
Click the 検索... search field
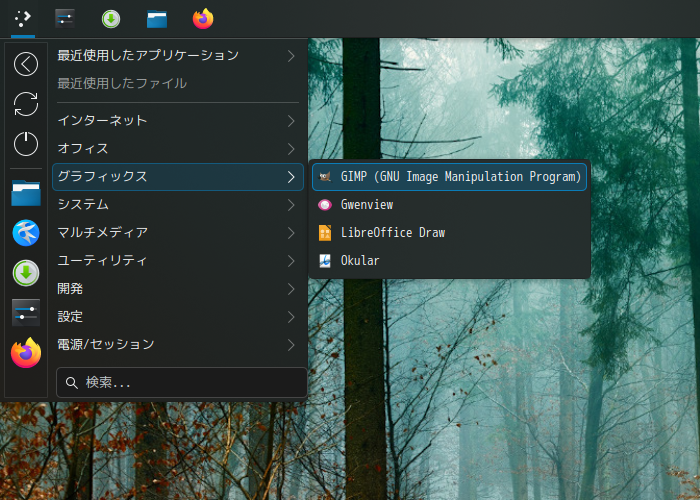pos(182,383)
